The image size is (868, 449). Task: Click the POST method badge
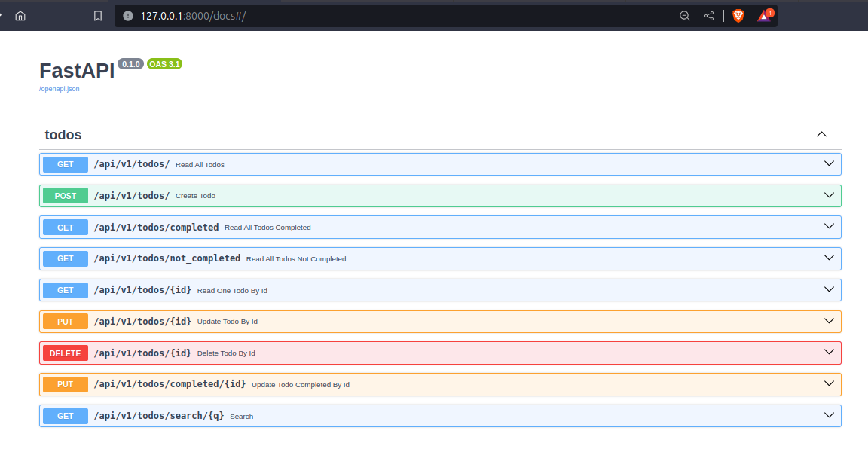point(66,196)
